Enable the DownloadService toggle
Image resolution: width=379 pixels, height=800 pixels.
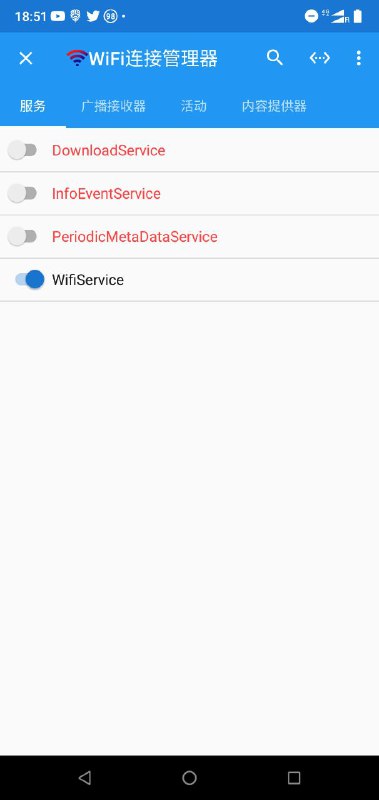coord(22,151)
